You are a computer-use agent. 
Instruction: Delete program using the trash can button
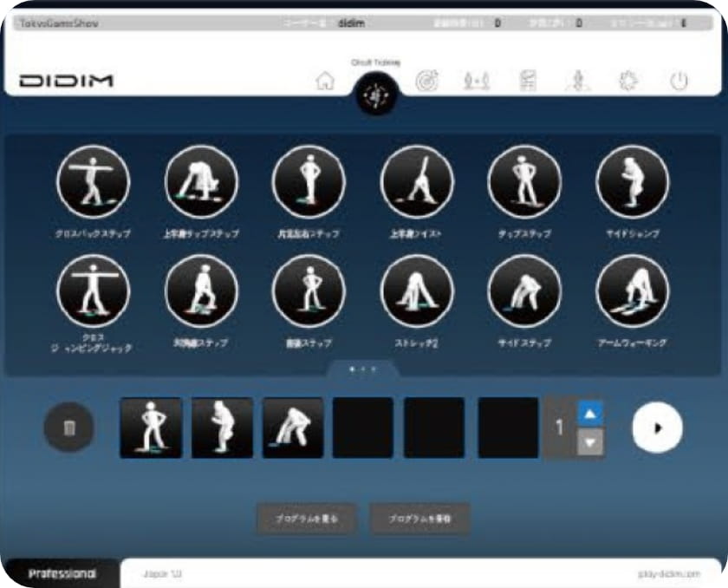click(x=70, y=428)
